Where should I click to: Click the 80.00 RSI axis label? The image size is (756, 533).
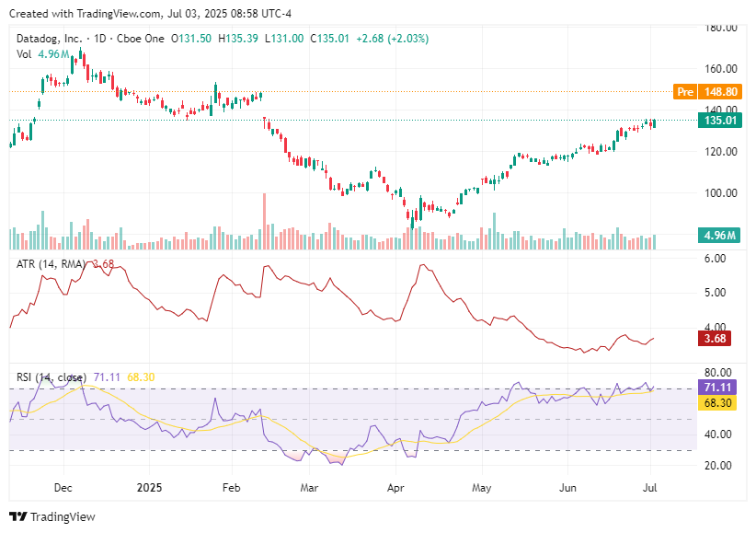718,372
